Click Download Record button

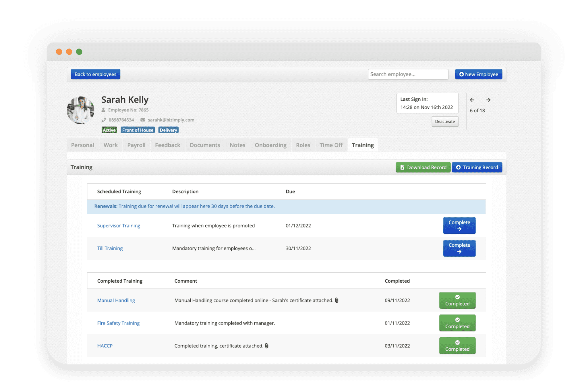click(423, 167)
